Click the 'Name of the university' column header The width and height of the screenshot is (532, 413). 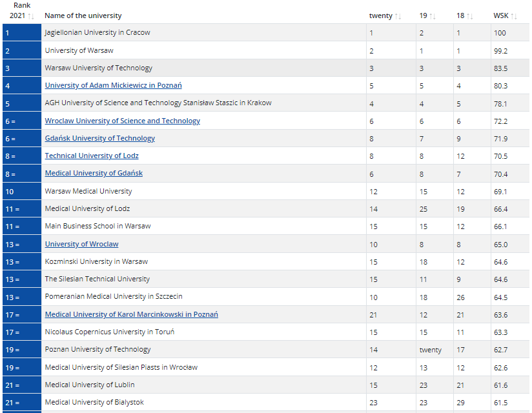pos(83,15)
